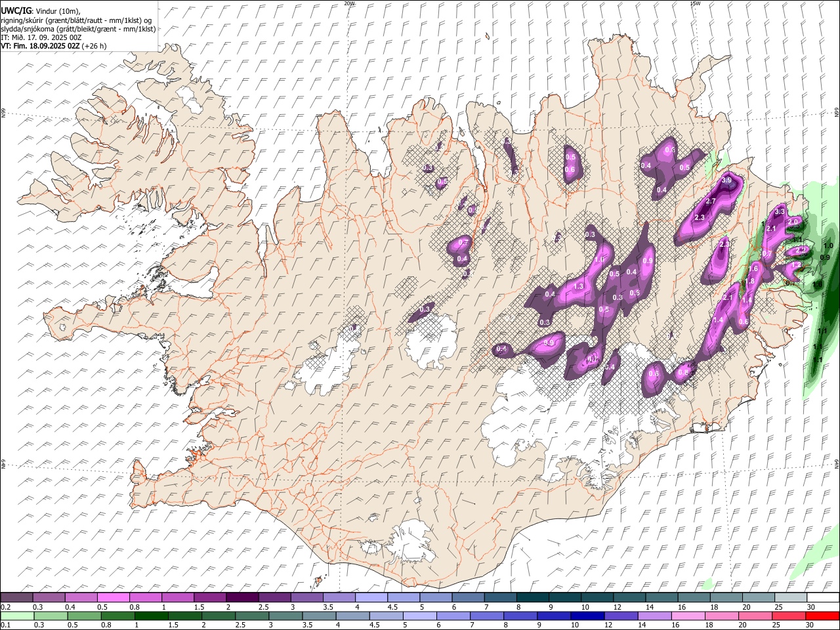Screen dimensions: 840x630
Task: Click the UWC/IG title text
Action: point(16,10)
